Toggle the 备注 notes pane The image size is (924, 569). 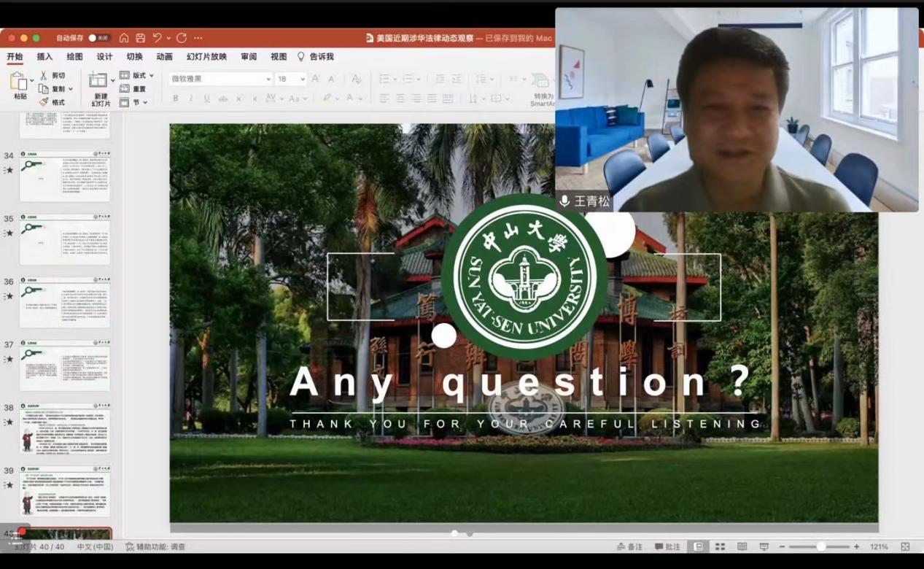click(629, 546)
